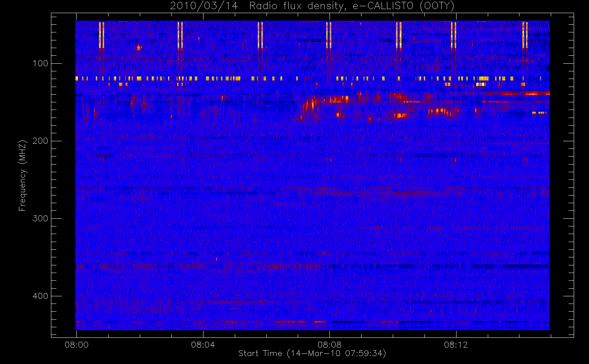Click the 08:00 time tick label
The image size is (589, 364).
76,345
